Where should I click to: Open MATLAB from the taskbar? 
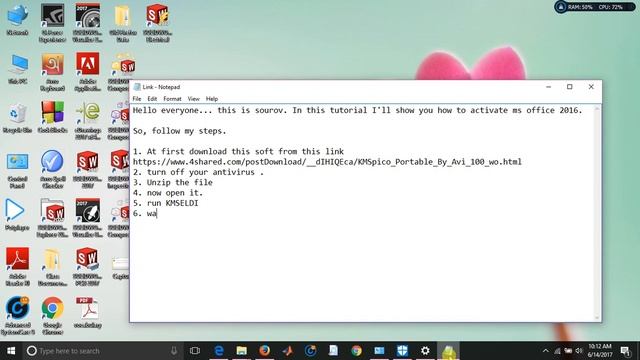click(287, 351)
